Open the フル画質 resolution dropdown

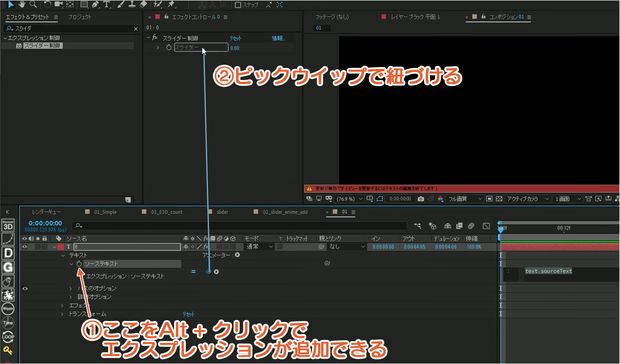click(465, 199)
